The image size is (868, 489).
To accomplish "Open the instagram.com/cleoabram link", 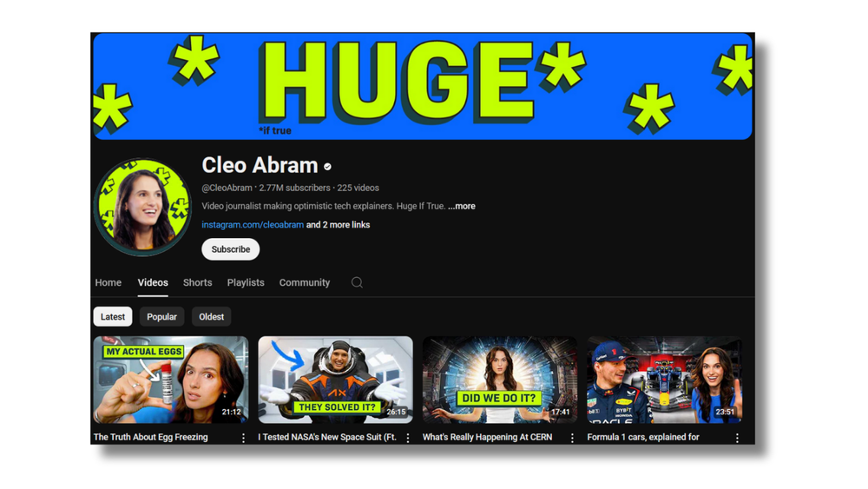I will [253, 225].
